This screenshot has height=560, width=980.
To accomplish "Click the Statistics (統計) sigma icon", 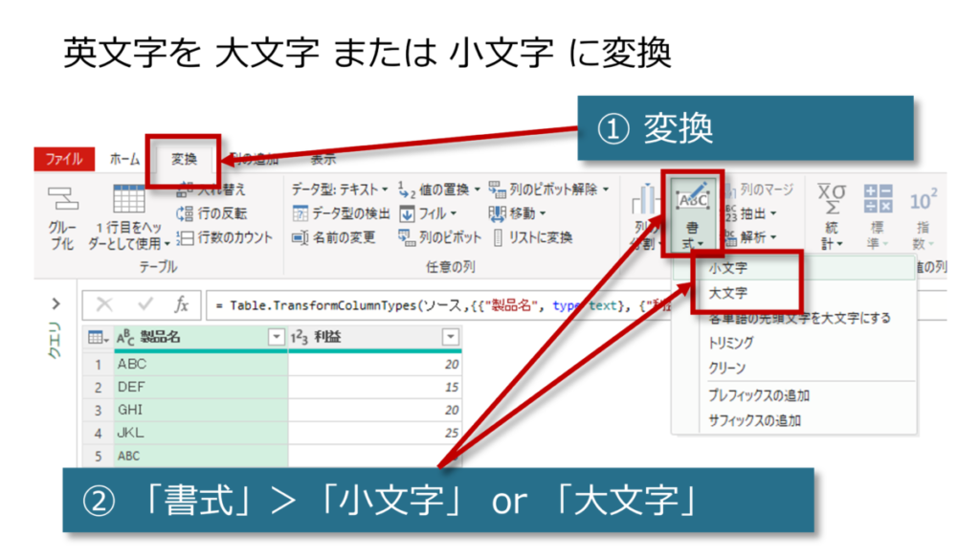I will 830,199.
